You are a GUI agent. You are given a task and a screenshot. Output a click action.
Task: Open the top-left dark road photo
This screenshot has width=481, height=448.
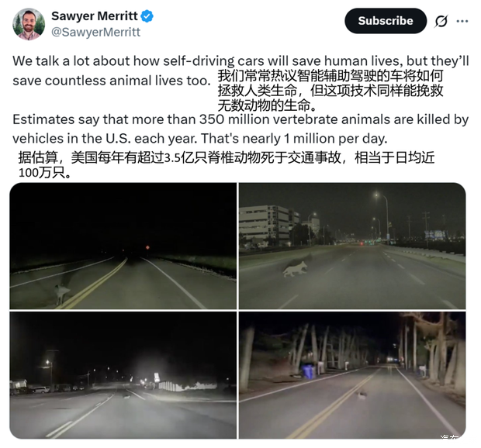tap(123, 246)
